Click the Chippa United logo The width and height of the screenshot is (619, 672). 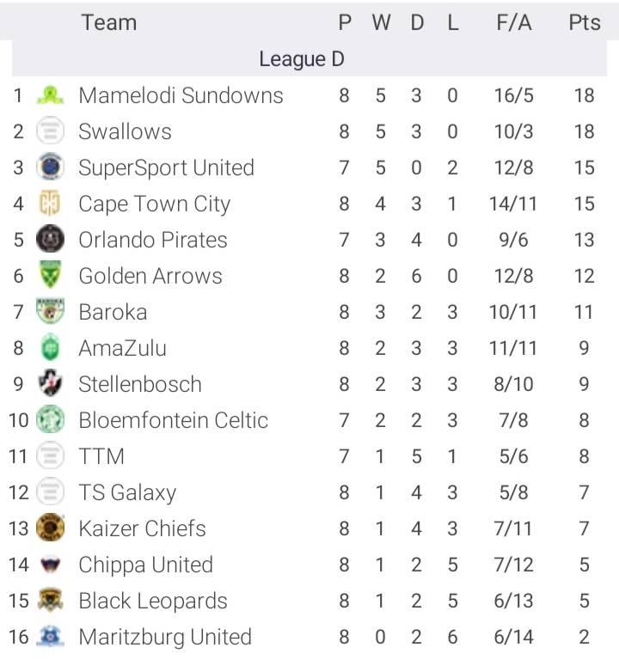50,564
